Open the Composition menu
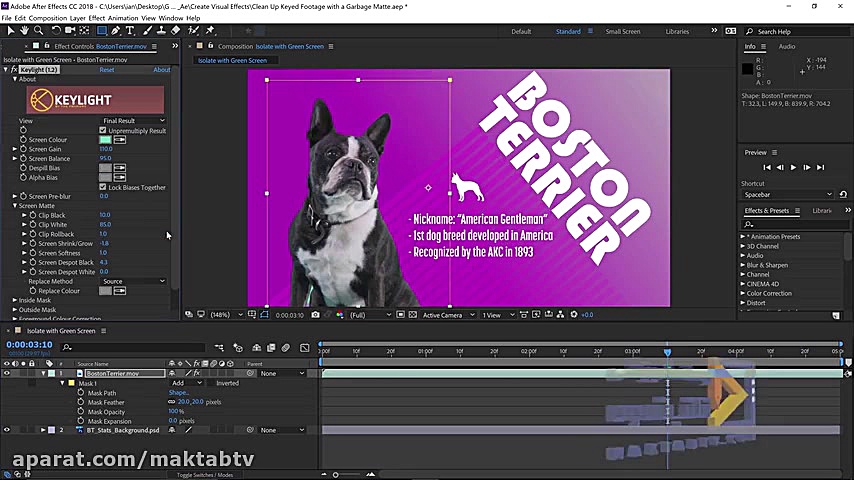Viewport: 854px width, 480px height. point(47,18)
